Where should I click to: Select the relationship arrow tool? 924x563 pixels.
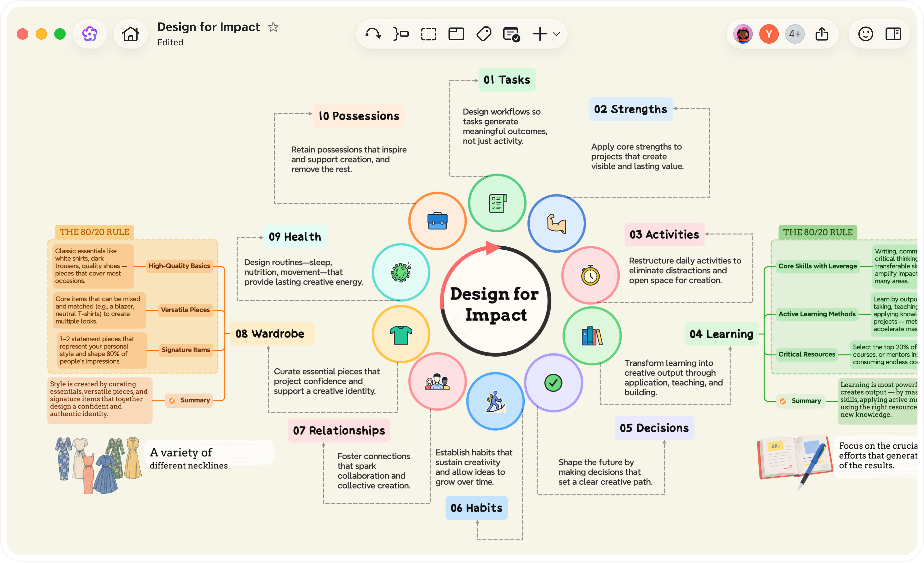pos(373,34)
